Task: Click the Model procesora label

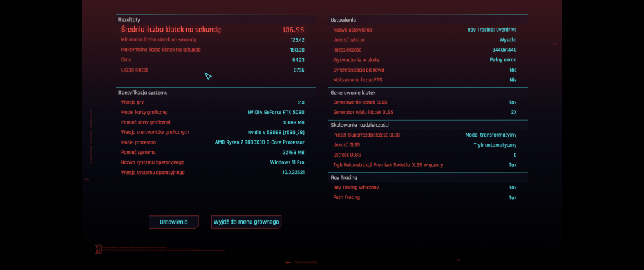Action: click(x=138, y=142)
